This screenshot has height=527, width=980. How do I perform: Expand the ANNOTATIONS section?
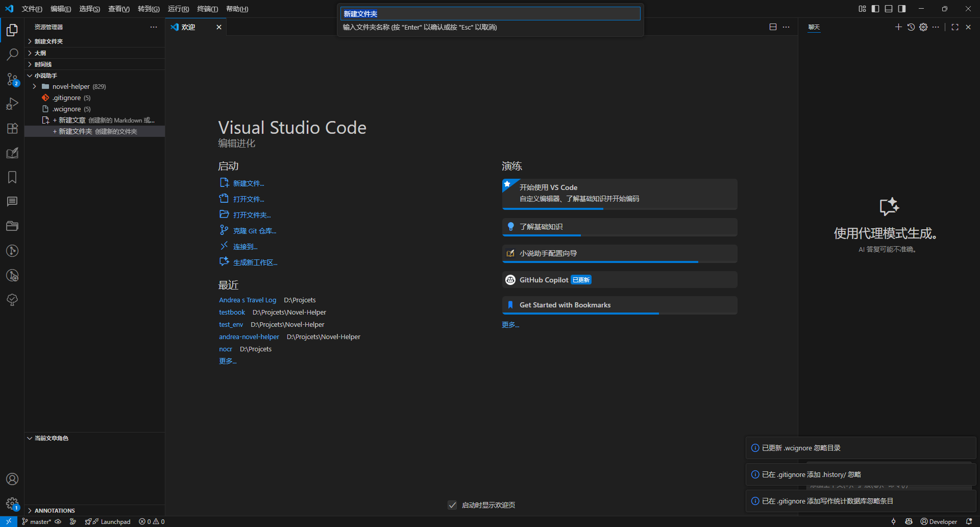coord(55,511)
